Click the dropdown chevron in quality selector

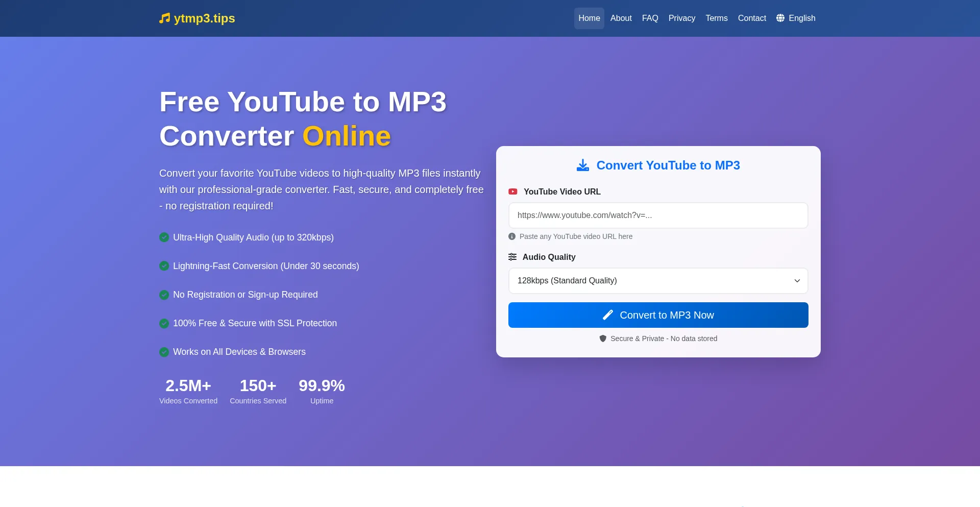coord(797,281)
